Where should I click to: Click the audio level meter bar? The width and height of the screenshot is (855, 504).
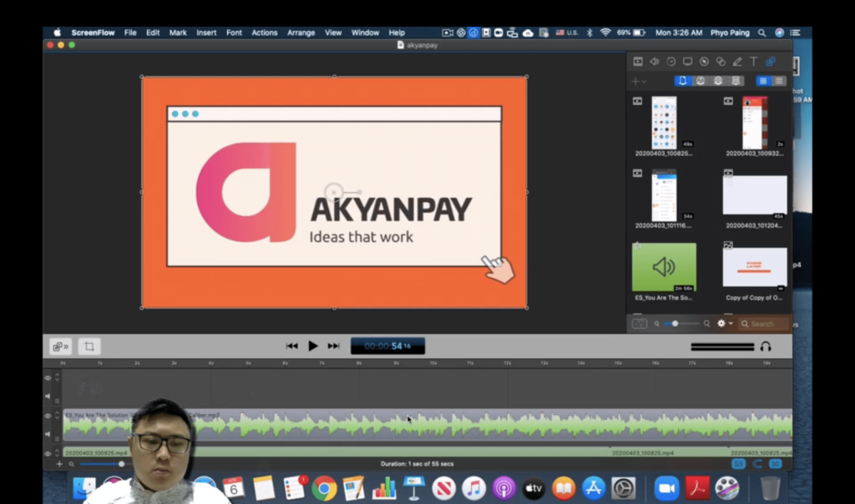pyautogui.click(x=722, y=346)
